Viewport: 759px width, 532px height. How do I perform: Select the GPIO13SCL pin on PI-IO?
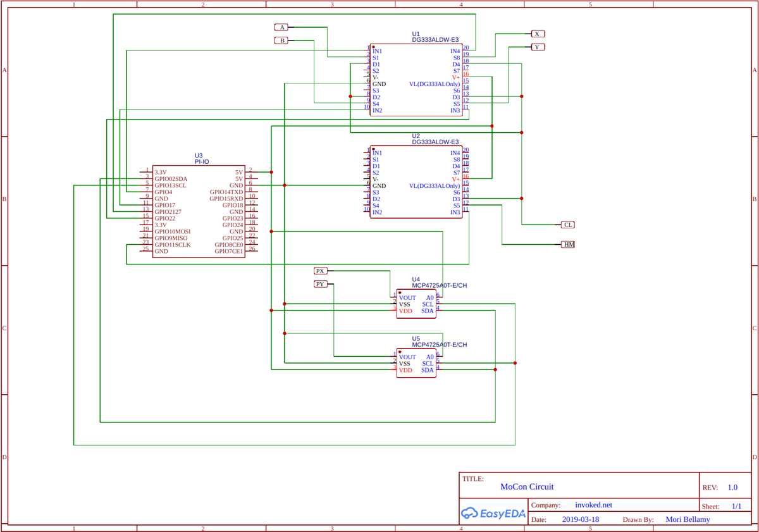click(170, 185)
